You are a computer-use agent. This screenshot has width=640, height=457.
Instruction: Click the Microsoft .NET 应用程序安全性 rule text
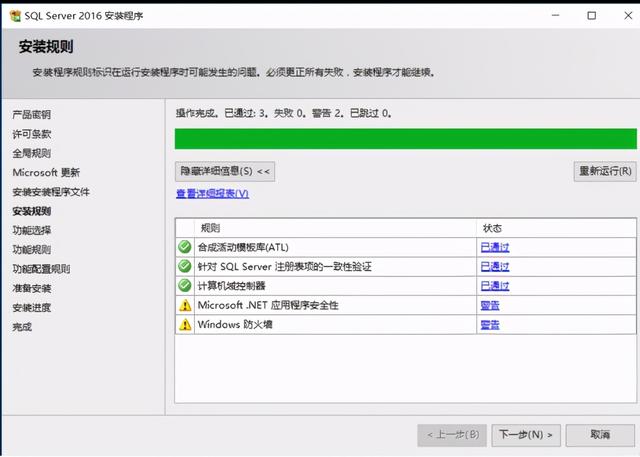268,305
